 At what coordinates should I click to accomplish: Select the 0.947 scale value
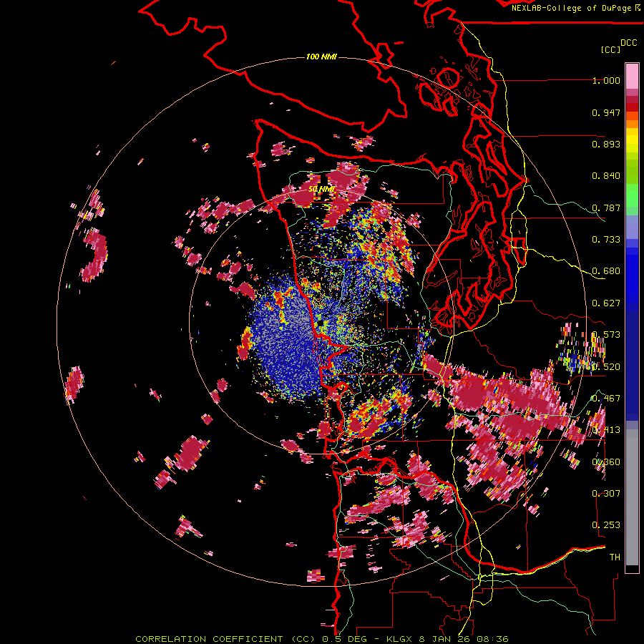coord(606,112)
